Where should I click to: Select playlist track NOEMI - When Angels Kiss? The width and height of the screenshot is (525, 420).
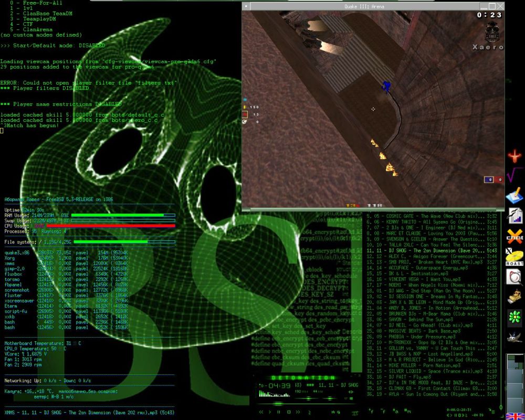[432, 285]
